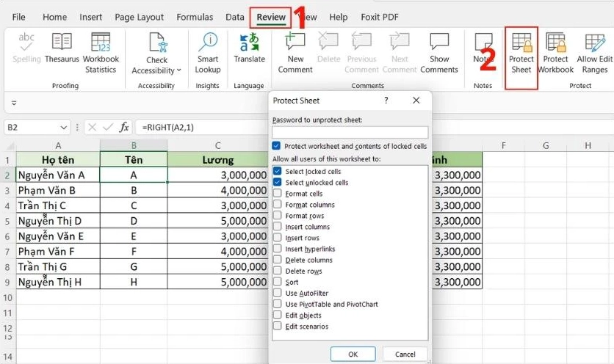The height and width of the screenshot is (364, 614).
Task: Click the Insert Function fx icon
Action: click(x=124, y=127)
